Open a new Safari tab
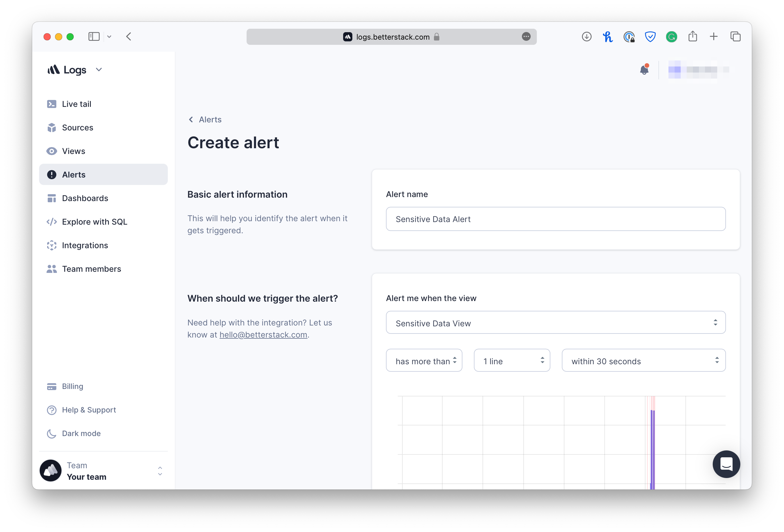The height and width of the screenshot is (532, 784). coord(714,37)
